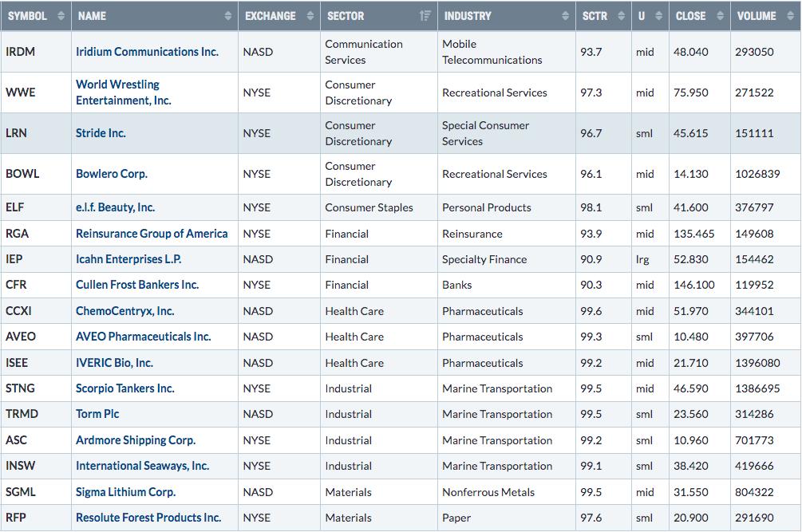Click the sort arrows on the CLOSE column

[x=720, y=16]
